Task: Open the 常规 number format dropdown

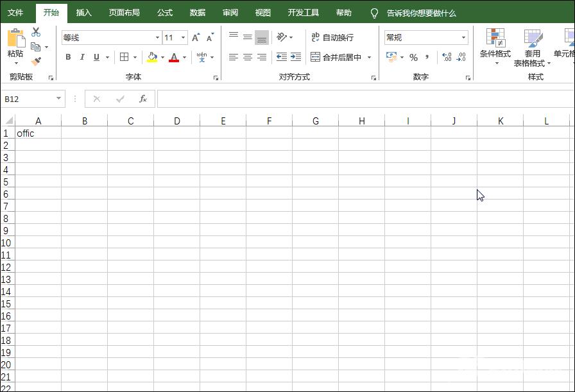Action: [465, 37]
